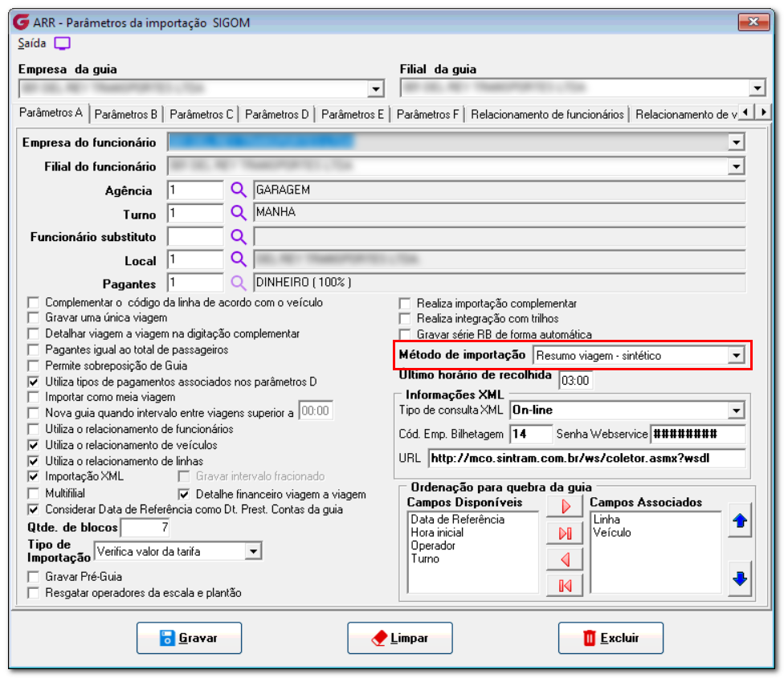Switch to Parâmetros B tab

(126, 115)
